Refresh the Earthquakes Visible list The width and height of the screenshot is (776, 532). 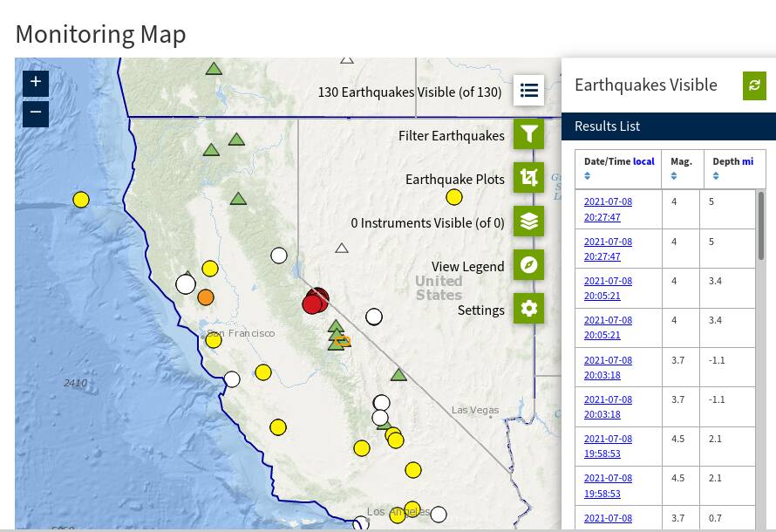[754, 85]
